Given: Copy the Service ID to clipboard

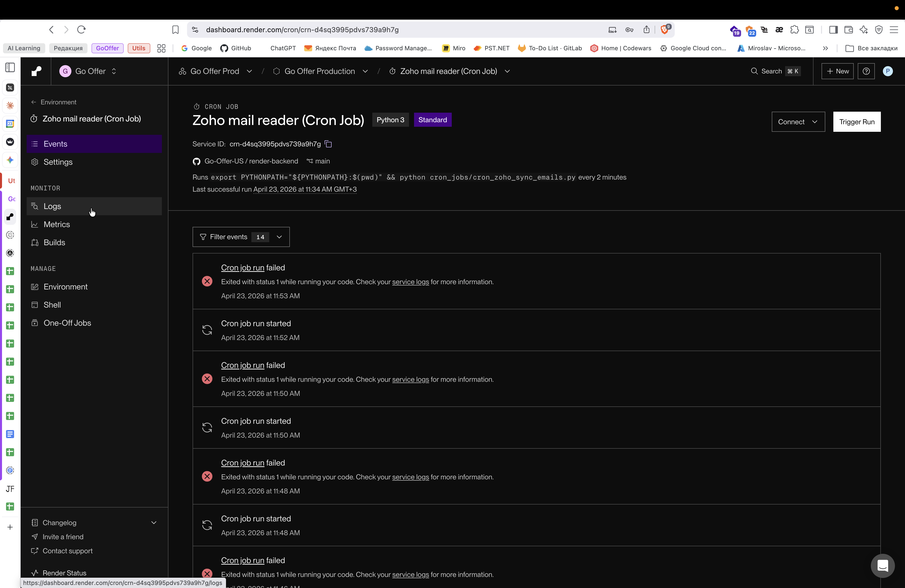Looking at the screenshot, I should click(329, 144).
